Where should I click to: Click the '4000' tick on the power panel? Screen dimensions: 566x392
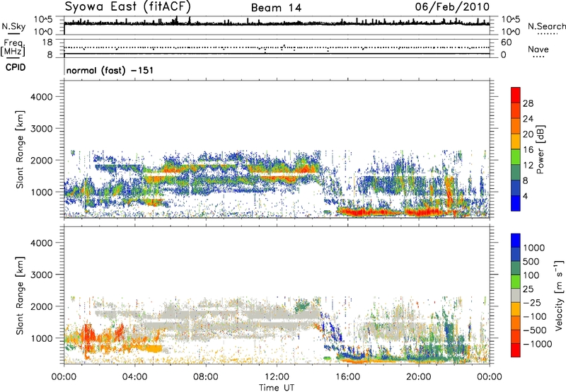(x=42, y=97)
